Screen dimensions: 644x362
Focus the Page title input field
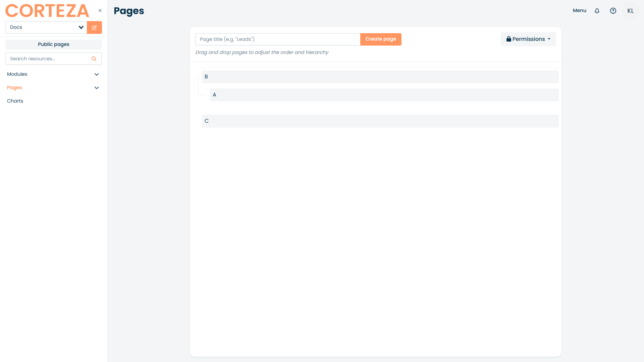[x=278, y=39]
